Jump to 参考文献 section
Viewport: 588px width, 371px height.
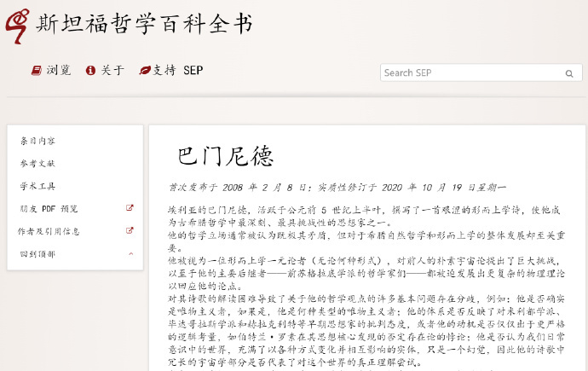tap(37, 163)
